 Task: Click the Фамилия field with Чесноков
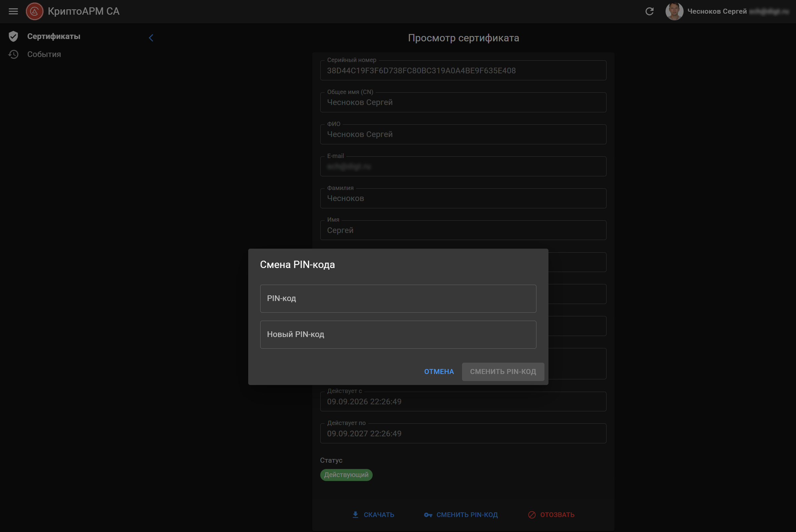463,198
